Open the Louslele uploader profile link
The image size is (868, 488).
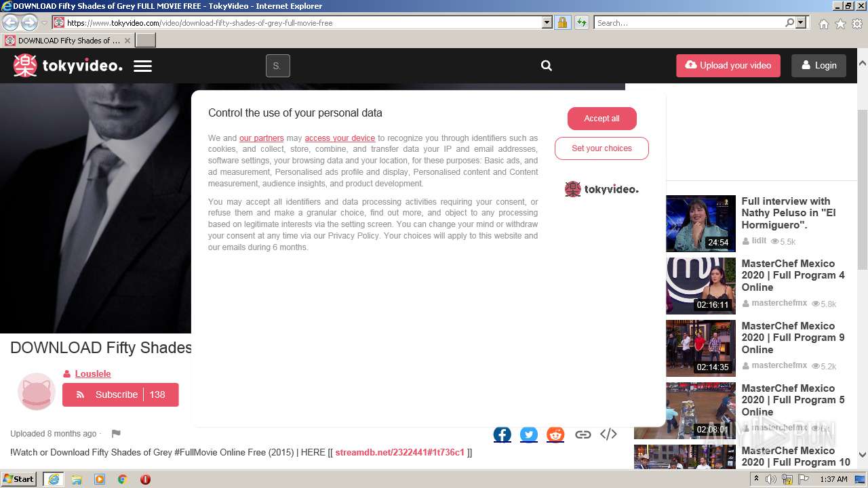(x=93, y=374)
